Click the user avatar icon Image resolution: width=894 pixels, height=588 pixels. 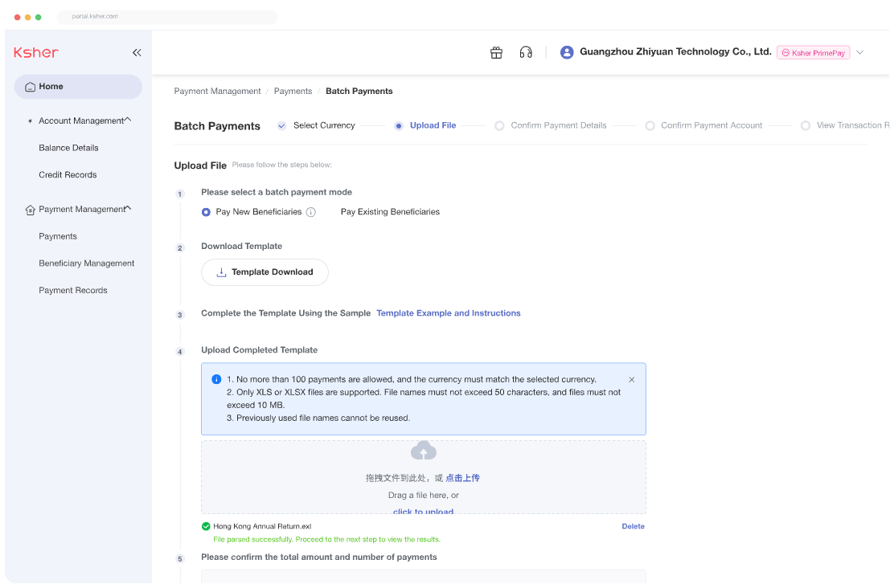pos(567,52)
